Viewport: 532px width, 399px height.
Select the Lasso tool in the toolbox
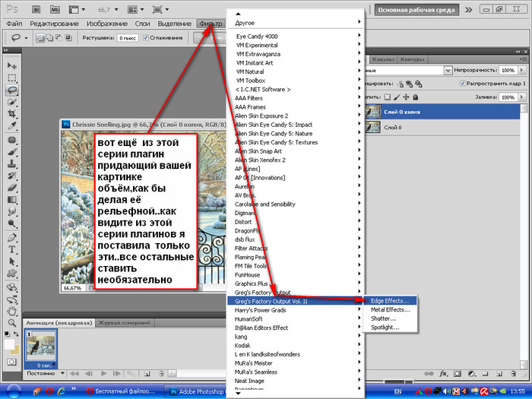click(12, 90)
